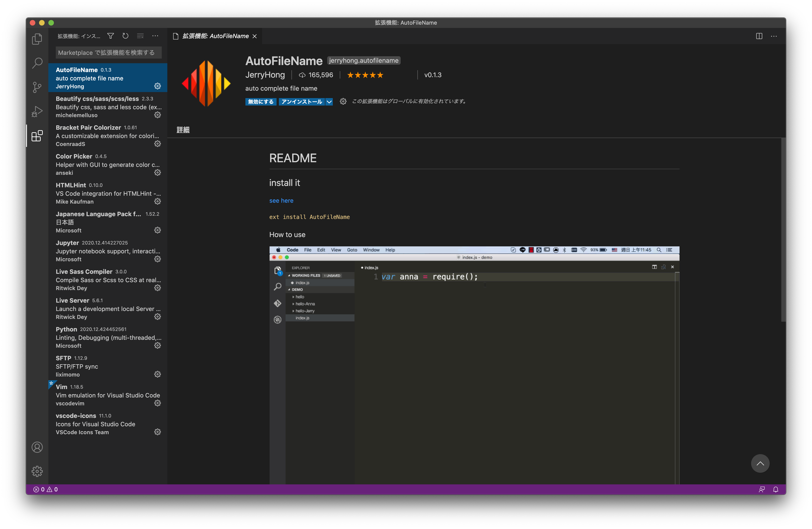Select Live Sass Compiler extension
The width and height of the screenshot is (812, 529).
(x=108, y=280)
